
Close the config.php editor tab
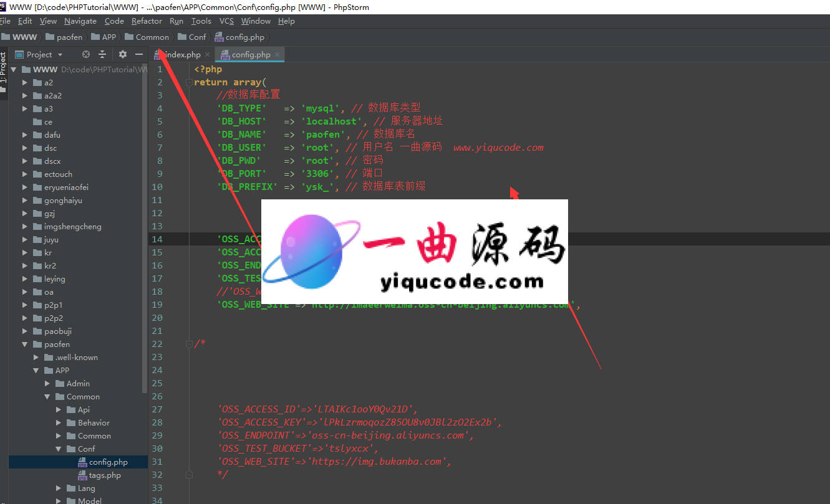click(277, 55)
